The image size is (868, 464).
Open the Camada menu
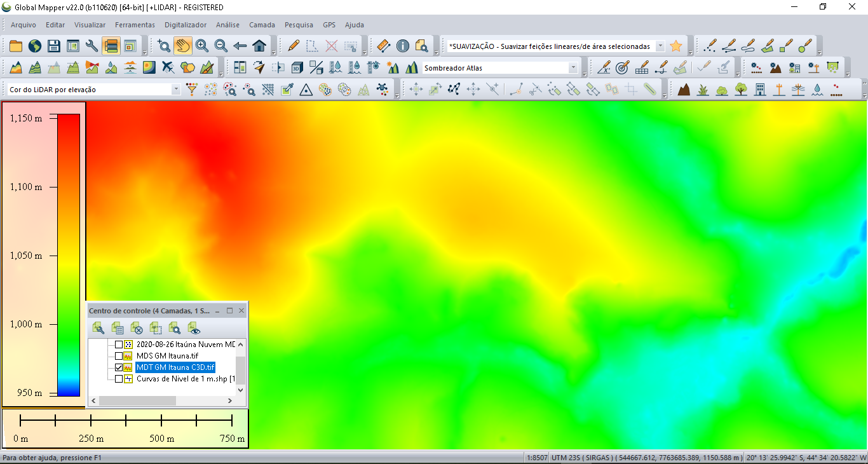pos(262,25)
